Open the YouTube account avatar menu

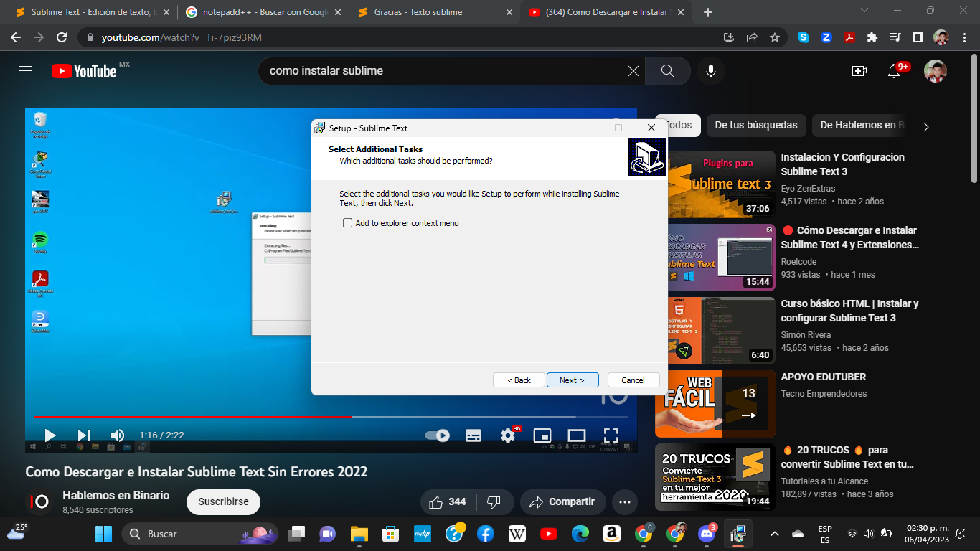click(936, 71)
